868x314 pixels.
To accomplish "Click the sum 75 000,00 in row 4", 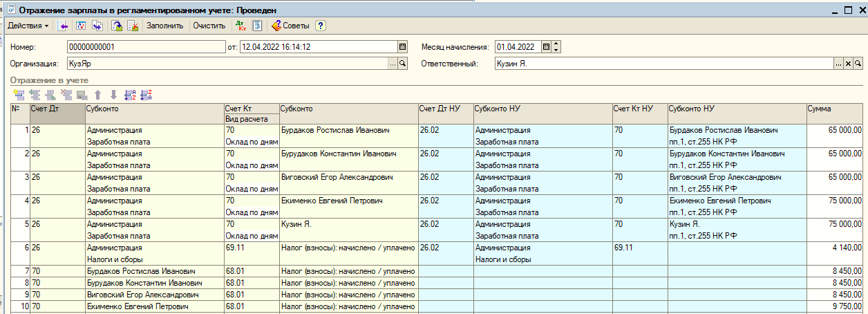I will coord(836,201).
